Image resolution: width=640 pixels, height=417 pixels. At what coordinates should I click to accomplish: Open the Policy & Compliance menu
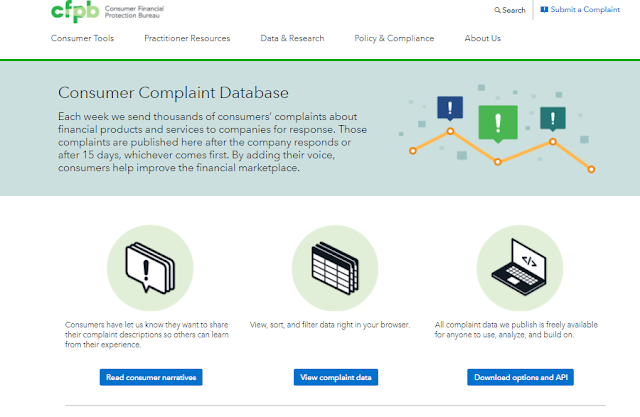click(x=394, y=38)
